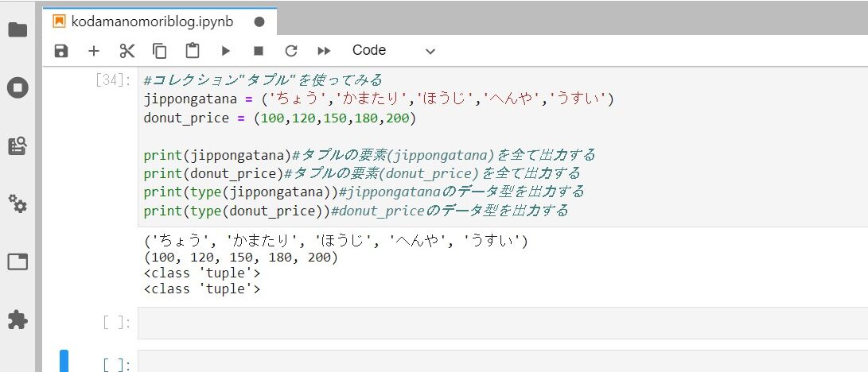This screenshot has width=868, height=372.
Task: Save the notebook with the floppy disk icon
Action: point(61,51)
